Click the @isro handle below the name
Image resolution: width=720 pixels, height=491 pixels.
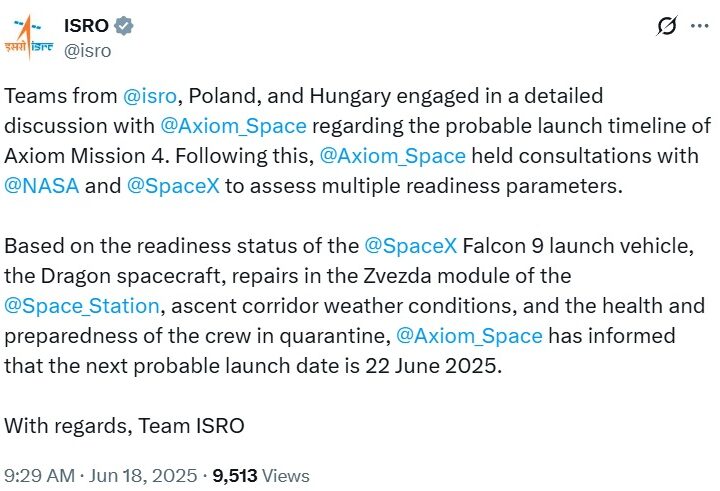point(86,50)
